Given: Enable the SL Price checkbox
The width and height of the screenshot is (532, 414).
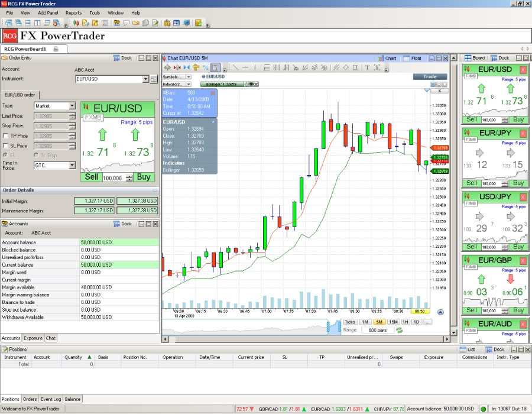Looking at the screenshot, I should coord(5,146).
